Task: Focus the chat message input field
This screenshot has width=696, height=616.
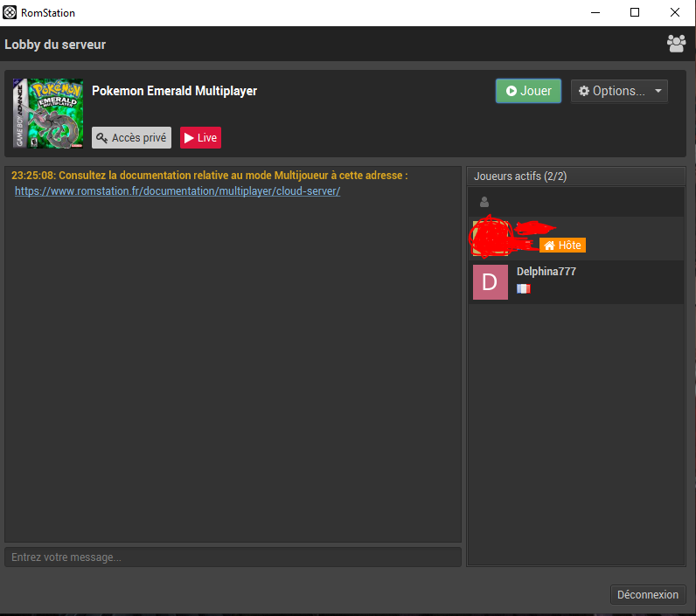Action: point(233,557)
